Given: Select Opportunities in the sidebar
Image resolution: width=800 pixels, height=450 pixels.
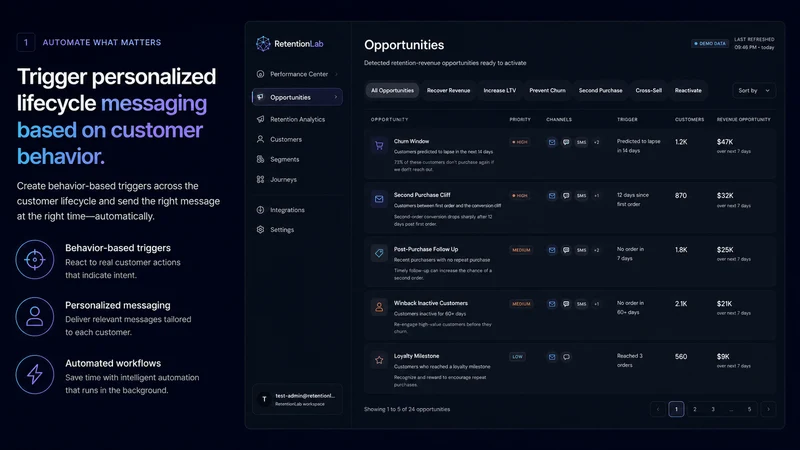Looking at the screenshot, I should pos(297,97).
